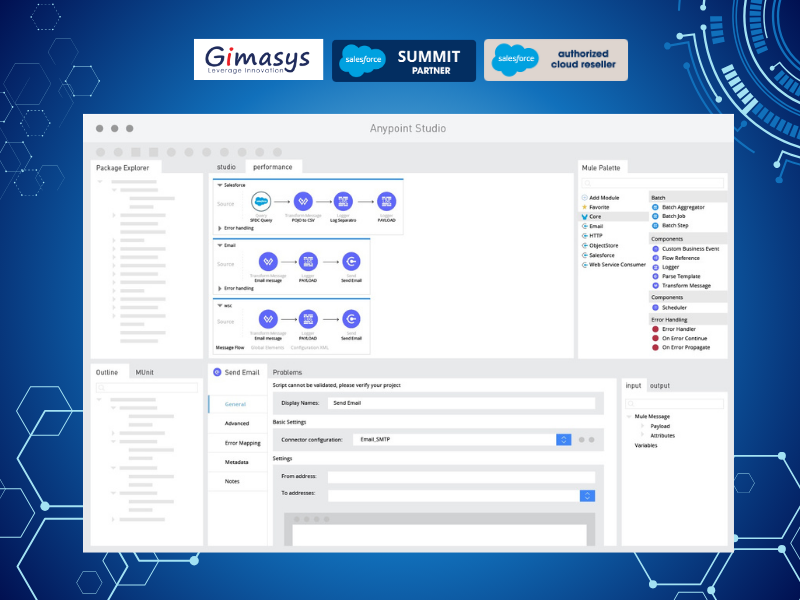Click the Scheduler component in Mule Palette

(674, 307)
